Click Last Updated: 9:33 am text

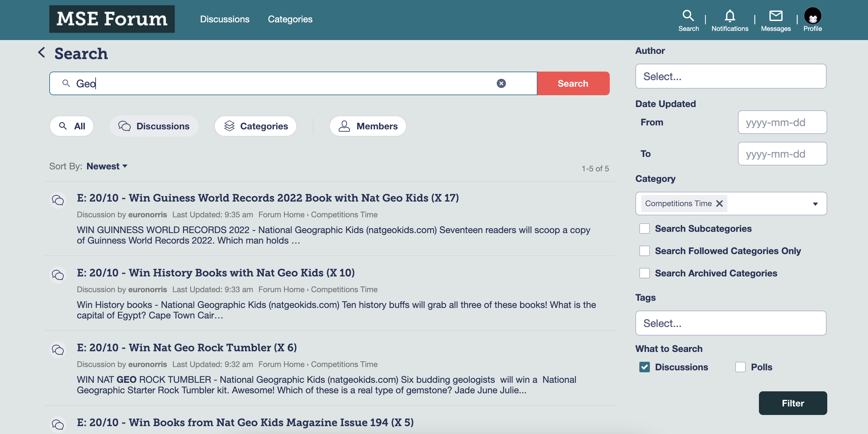(212, 290)
